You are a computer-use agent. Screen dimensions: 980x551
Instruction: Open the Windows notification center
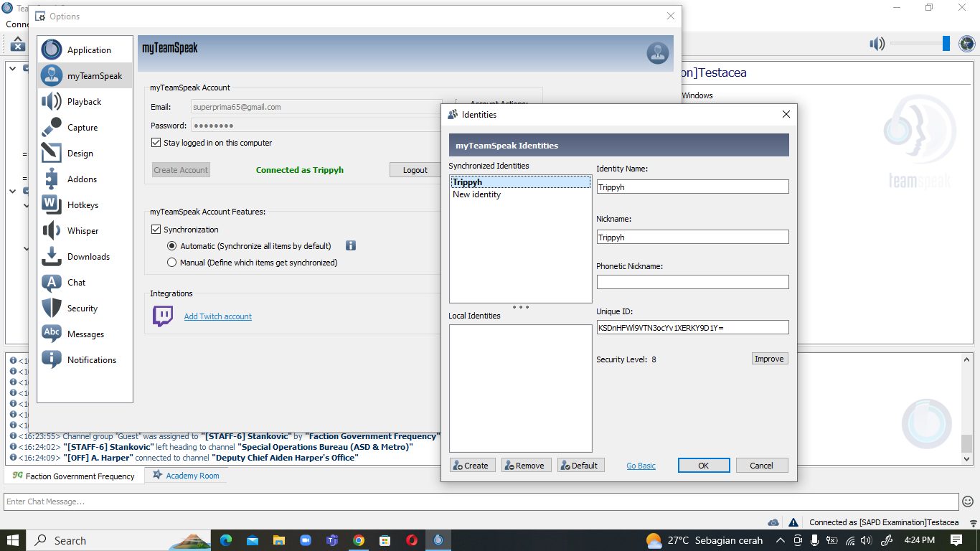[x=956, y=540]
